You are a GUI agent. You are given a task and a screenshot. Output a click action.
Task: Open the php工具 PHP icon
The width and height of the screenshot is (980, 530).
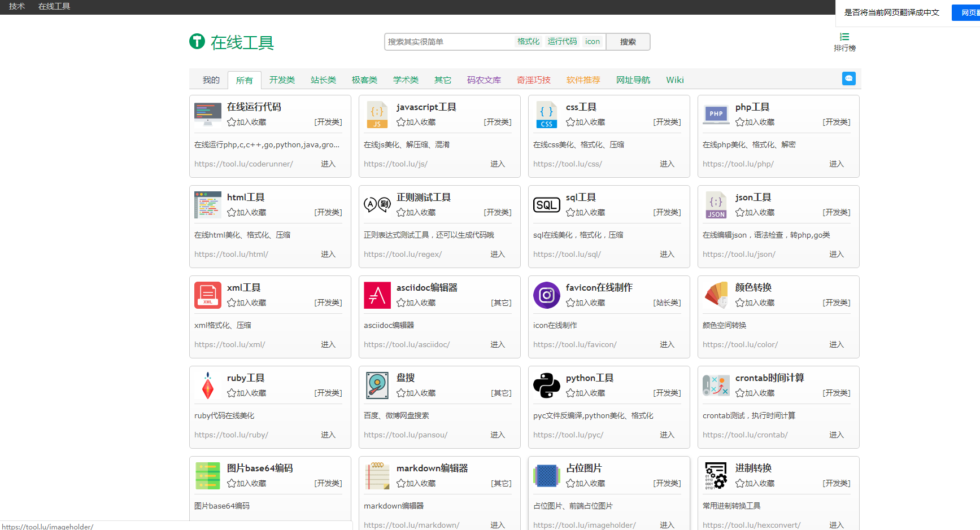pyautogui.click(x=716, y=115)
